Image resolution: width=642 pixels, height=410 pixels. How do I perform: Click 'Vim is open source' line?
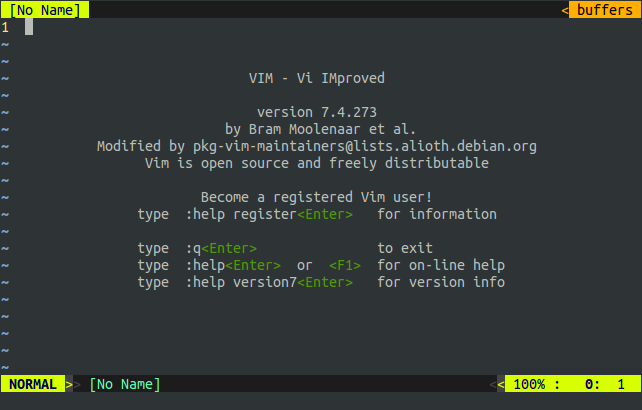pyautogui.click(x=317, y=163)
